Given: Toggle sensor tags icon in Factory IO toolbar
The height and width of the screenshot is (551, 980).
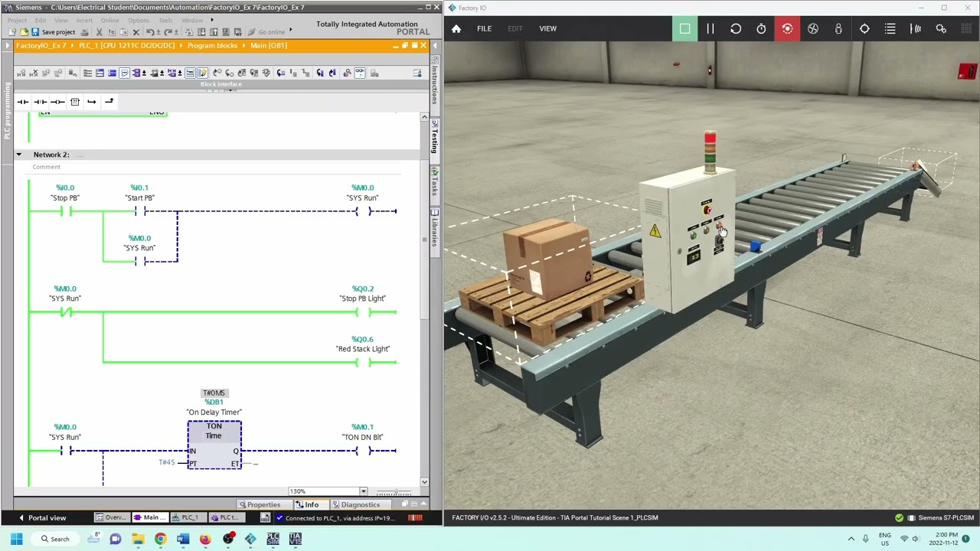Looking at the screenshot, I should [916, 29].
